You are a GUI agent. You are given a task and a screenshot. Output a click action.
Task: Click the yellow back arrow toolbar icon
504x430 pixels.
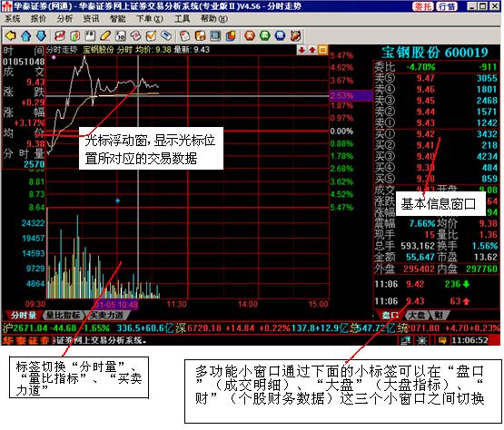pyautogui.click(x=11, y=35)
